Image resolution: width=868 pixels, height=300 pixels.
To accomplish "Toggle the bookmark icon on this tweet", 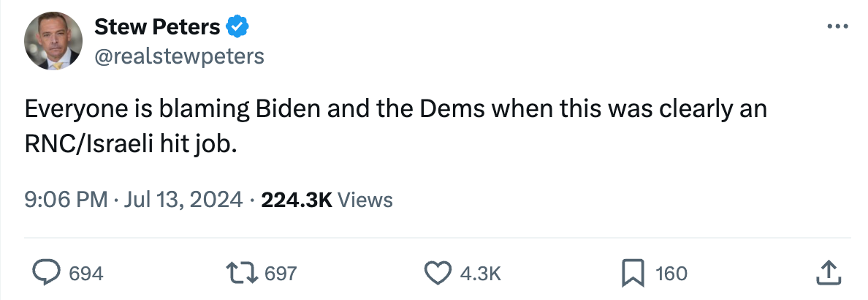I will pos(632,274).
